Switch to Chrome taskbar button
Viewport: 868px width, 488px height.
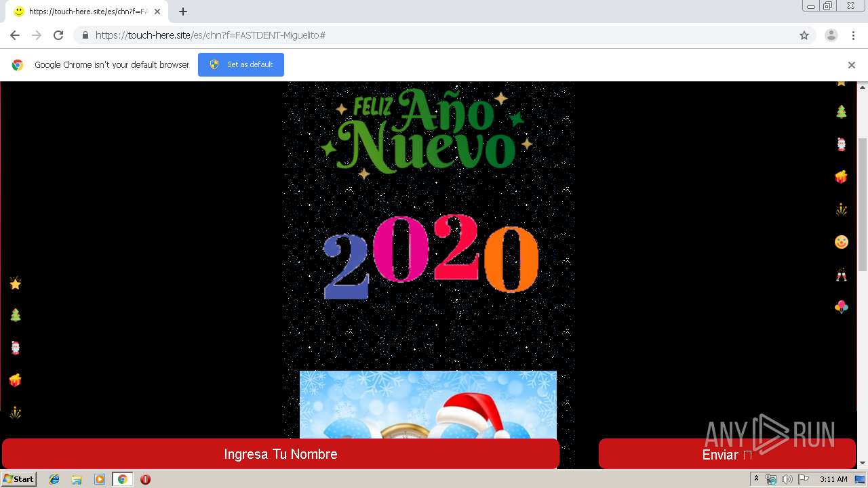click(x=122, y=479)
